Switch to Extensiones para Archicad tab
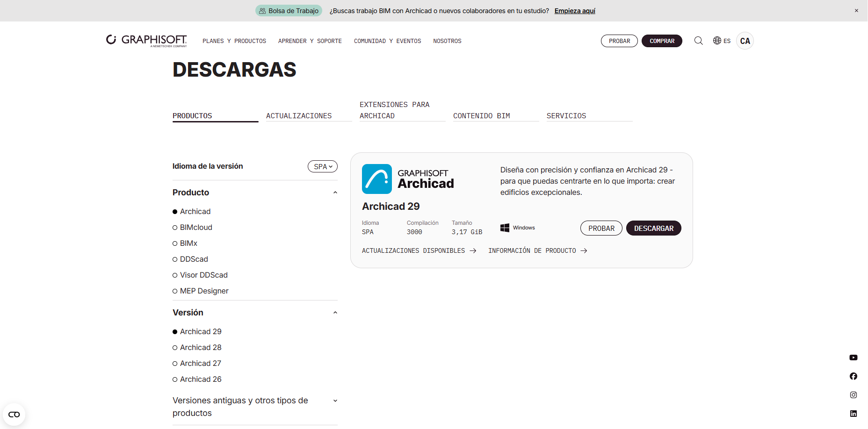868x429 pixels. point(403,110)
